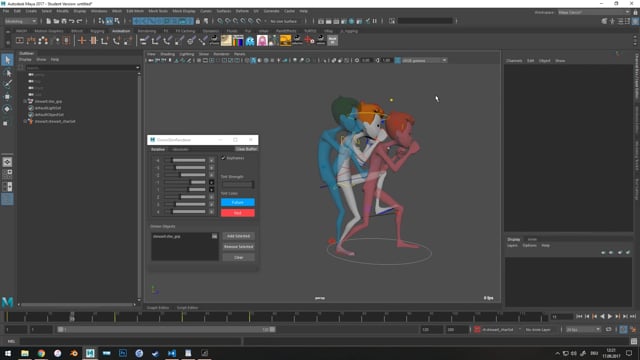The height and width of the screenshot is (360, 640).
Task: Open Chrome from the Windows taskbar
Action: [41, 353]
